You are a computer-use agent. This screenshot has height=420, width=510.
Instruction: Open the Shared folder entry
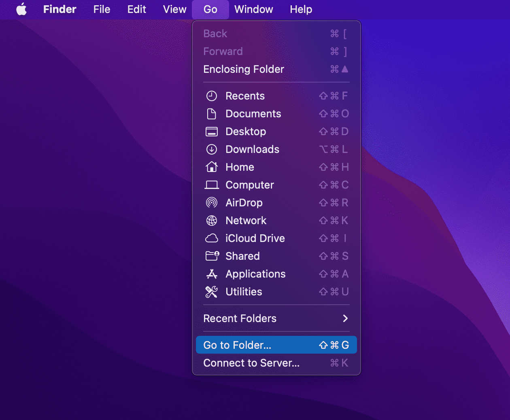click(242, 256)
